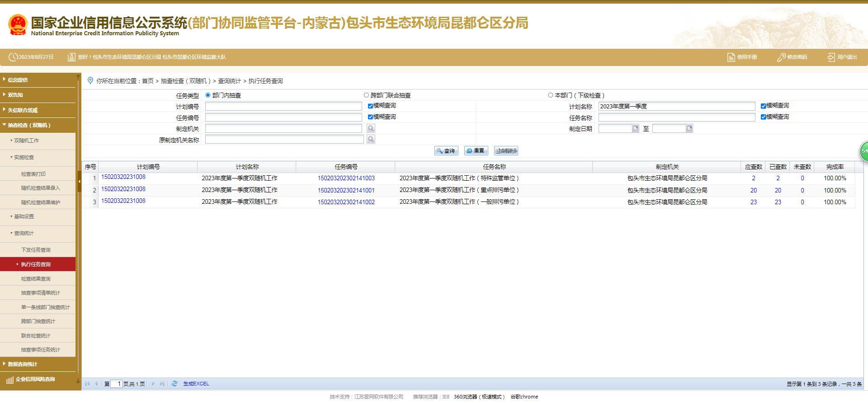Select 部门内抽查 task type

(208, 95)
